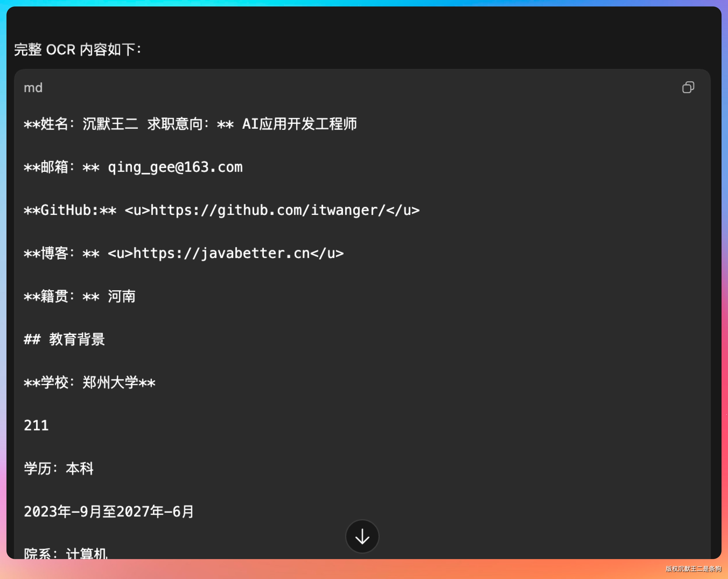Click the line 学校：郑州大学
Screen dimensions: 728x579
pos(89,383)
